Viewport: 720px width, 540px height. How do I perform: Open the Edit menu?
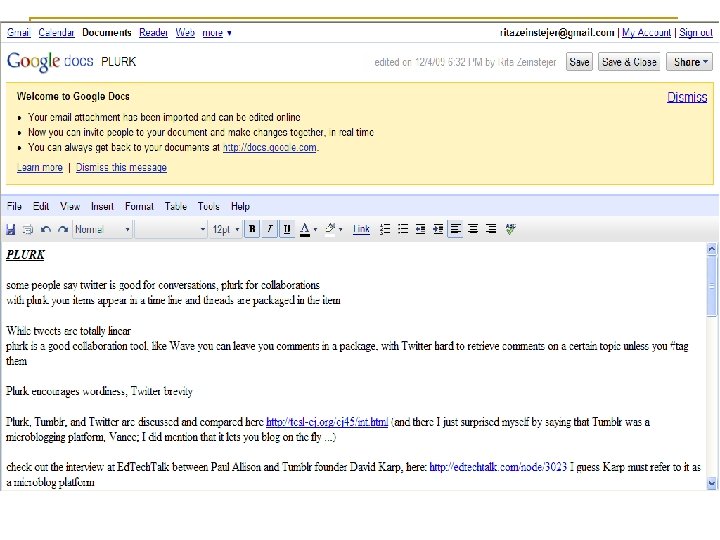(41, 206)
